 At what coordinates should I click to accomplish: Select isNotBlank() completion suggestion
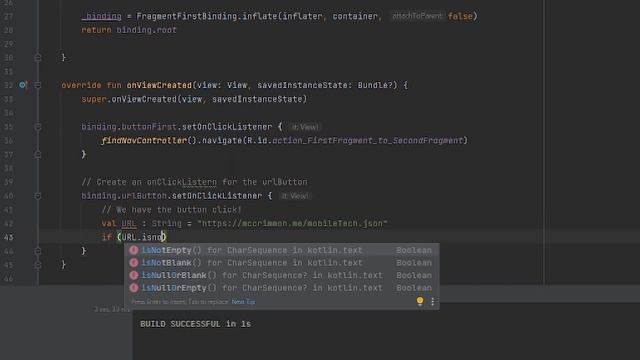tap(282, 263)
